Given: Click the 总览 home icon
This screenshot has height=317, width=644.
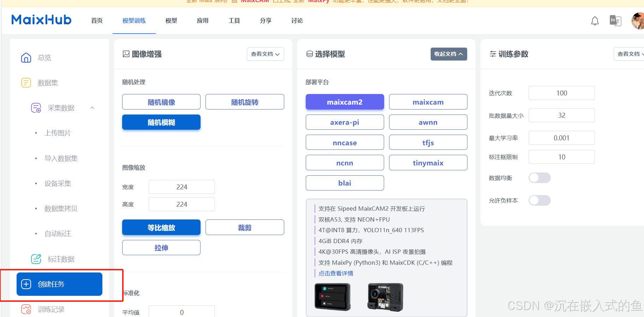Looking at the screenshot, I should click(26, 58).
